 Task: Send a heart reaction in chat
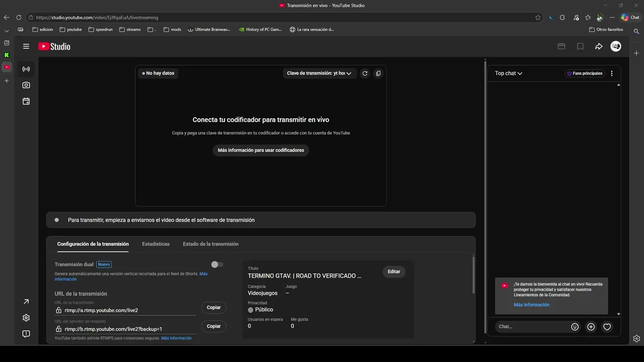tap(607, 327)
